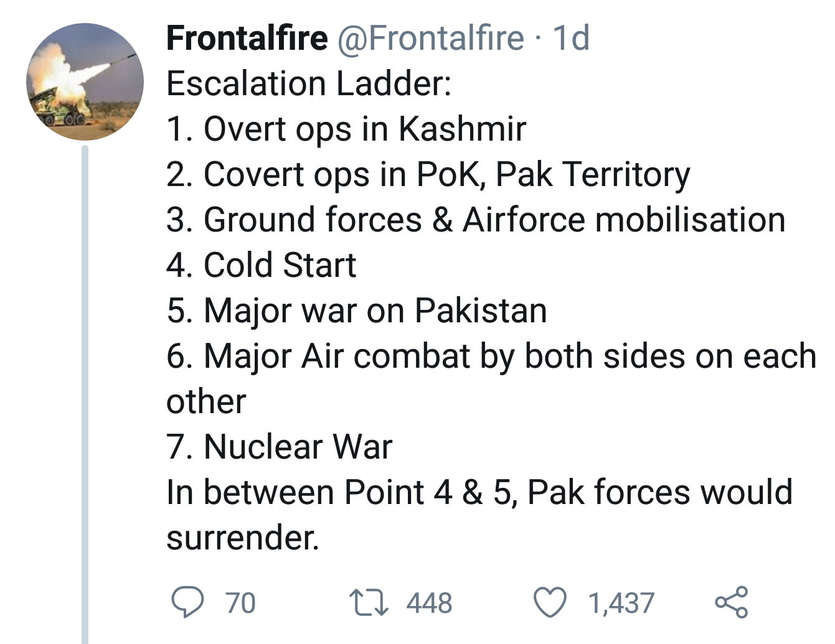Select the Covert ops in PoK line

pyautogui.click(x=428, y=174)
